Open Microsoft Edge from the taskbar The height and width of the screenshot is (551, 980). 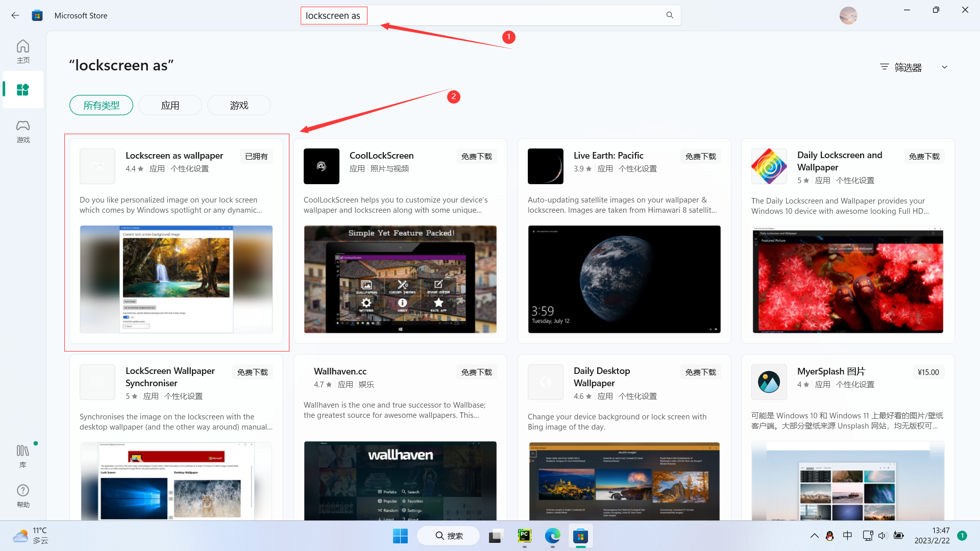(552, 536)
